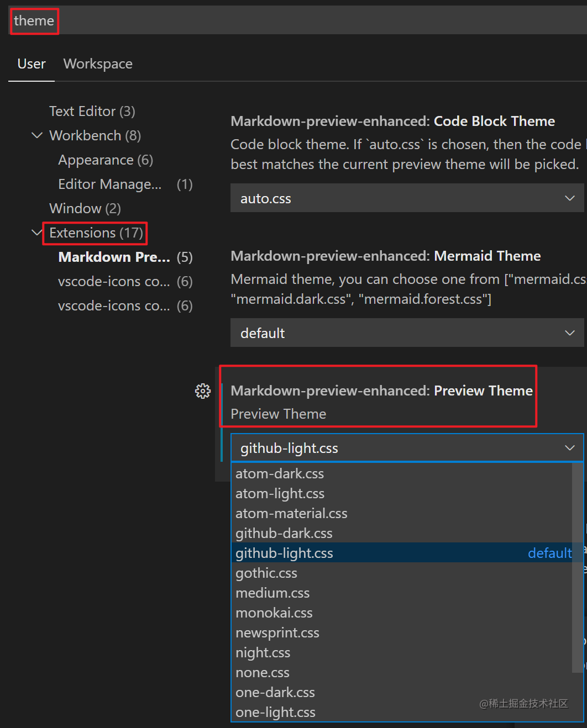Image resolution: width=587 pixels, height=728 pixels.
Task: Select Workbench (8) category
Action: click(x=95, y=135)
